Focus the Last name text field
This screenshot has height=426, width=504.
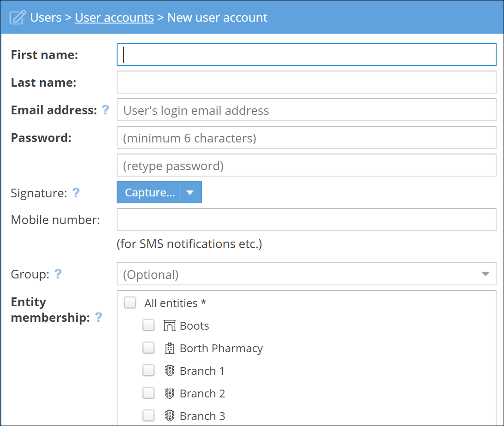[x=306, y=83]
